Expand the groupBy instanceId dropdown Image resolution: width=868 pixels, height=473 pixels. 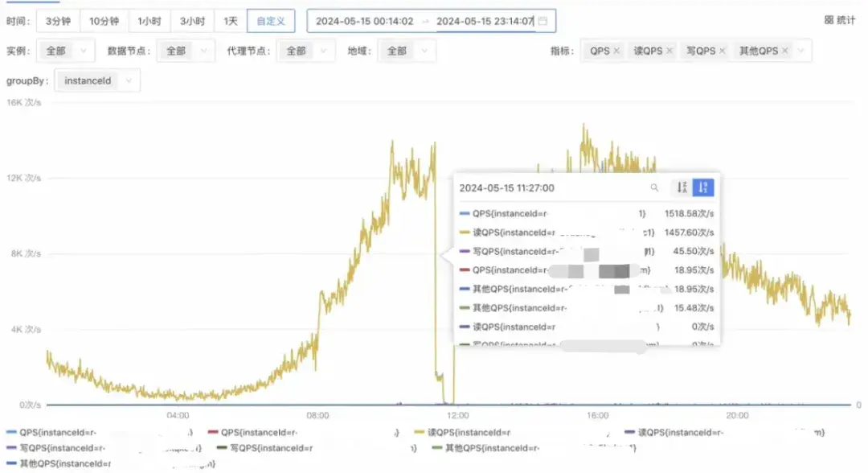(x=97, y=81)
